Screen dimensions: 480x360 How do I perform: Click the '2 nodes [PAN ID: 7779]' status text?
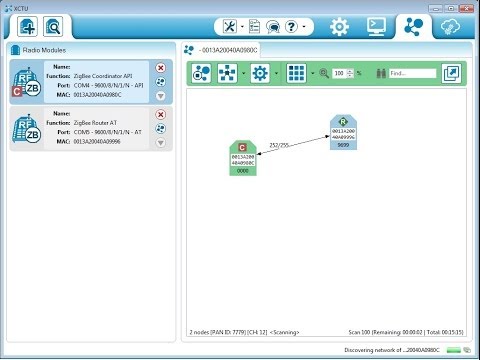(x=218, y=332)
